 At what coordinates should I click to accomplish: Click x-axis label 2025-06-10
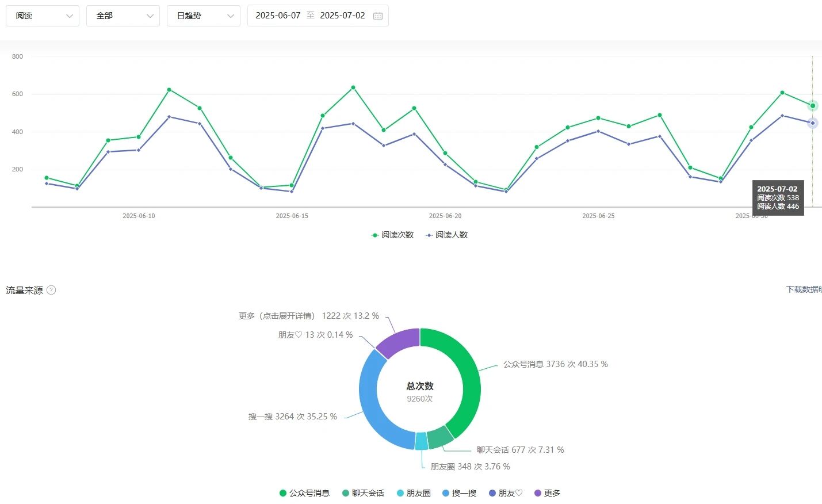139,216
